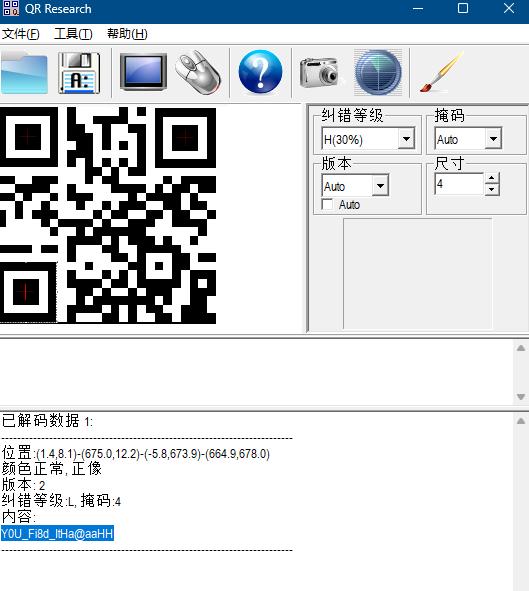529x591 pixels.
Task: Select the paintbrush tool icon
Action: tap(441, 72)
